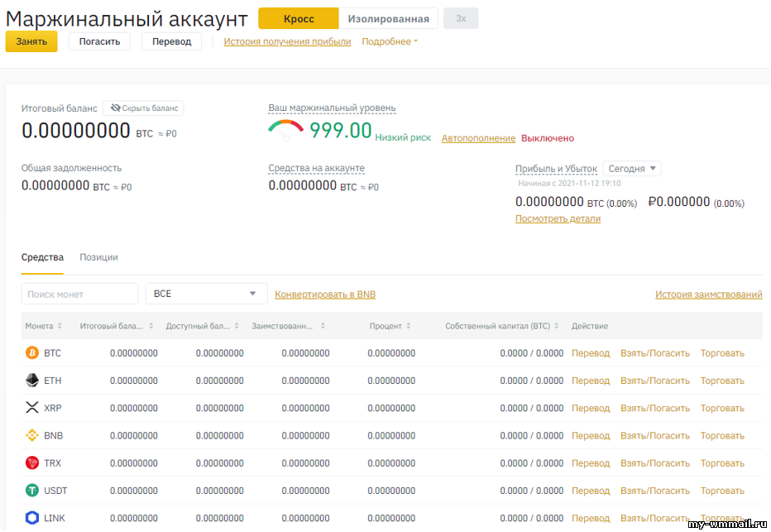Click the ETH coin icon
This screenshot has width=771, height=532.
click(32, 381)
